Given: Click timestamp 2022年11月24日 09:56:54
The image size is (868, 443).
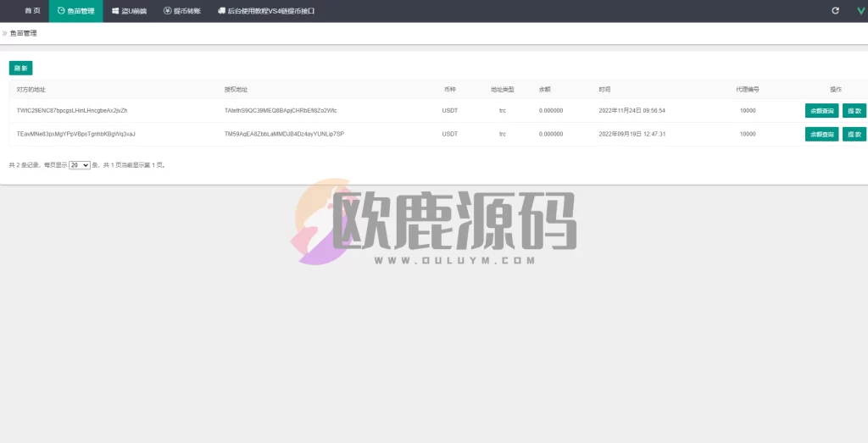Looking at the screenshot, I should 632,111.
